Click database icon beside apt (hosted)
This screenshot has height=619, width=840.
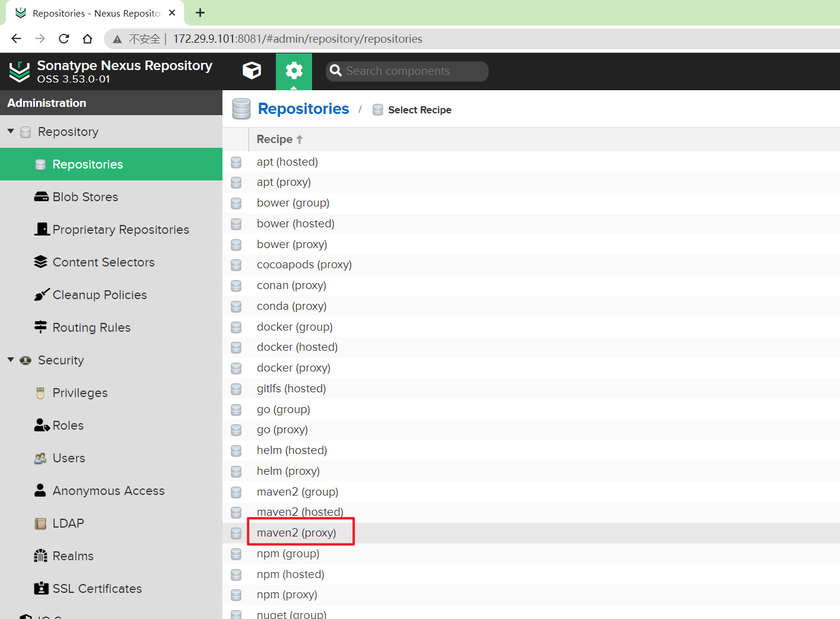[x=236, y=162]
